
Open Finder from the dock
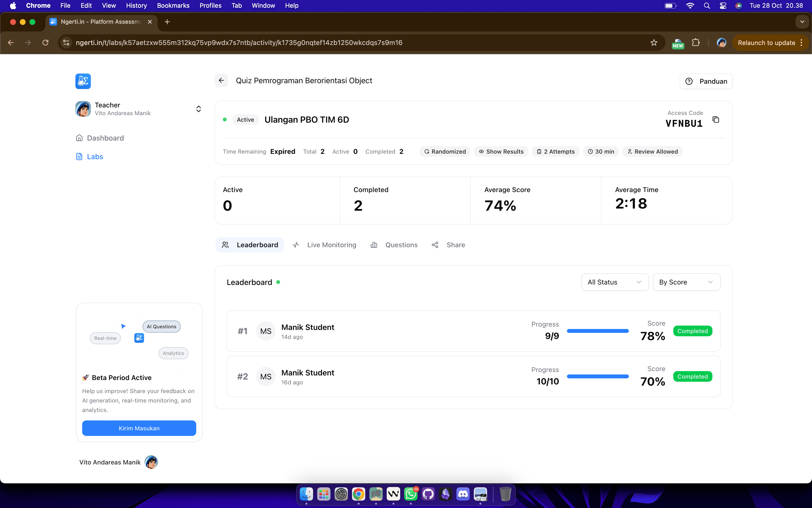point(306,494)
